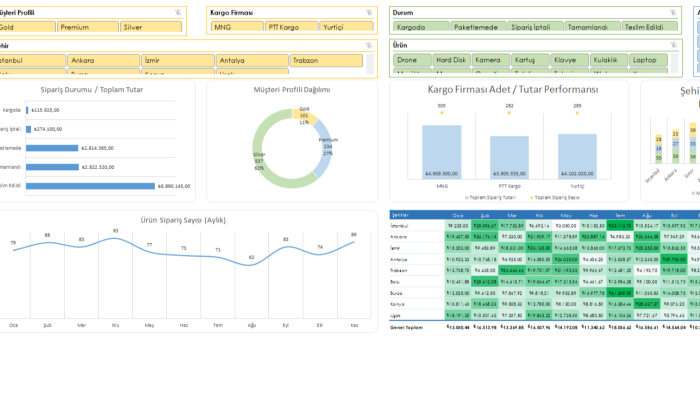Viewport: 700px width, 394px height.
Task: Filter status by Tamamlandı
Action: [592, 27]
